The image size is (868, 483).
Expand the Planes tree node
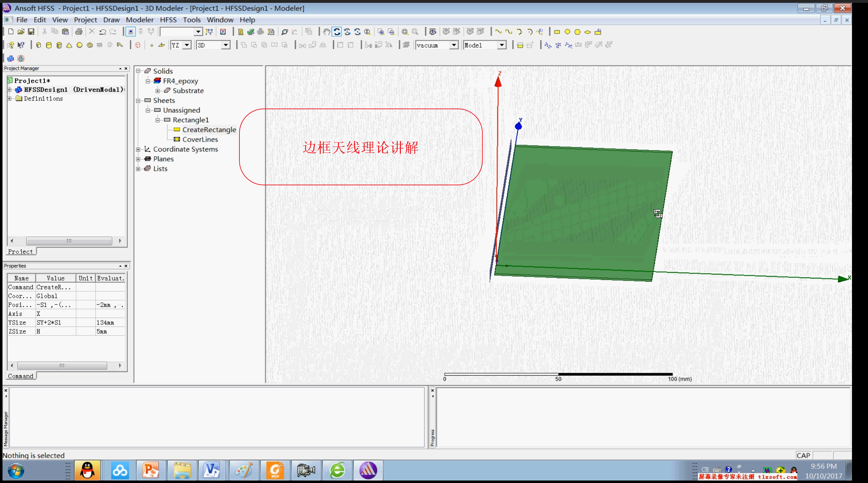[x=138, y=159]
